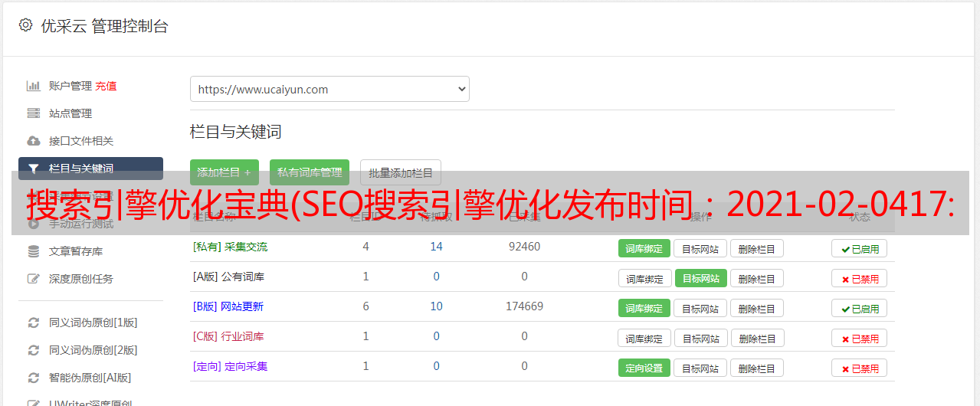Open 接口文件相关 in the sidebar
The image size is (980, 406).
[81, 141]
